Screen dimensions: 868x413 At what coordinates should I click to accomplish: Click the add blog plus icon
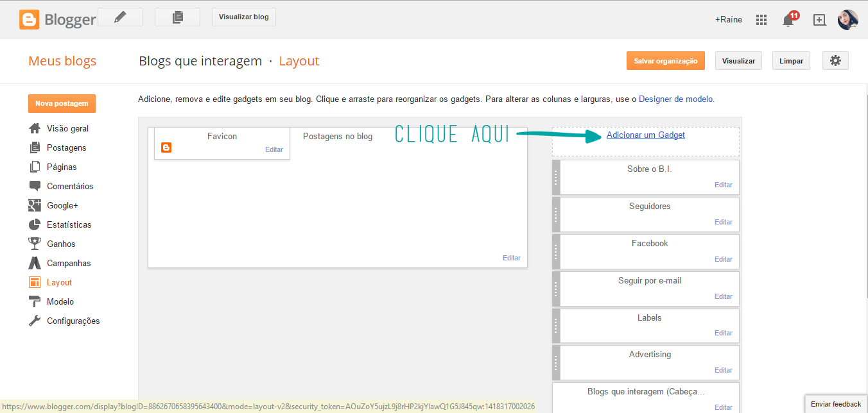click(819, 19)
